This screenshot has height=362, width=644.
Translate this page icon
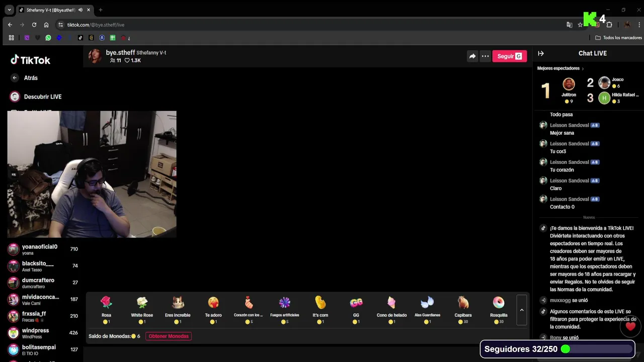569,25
